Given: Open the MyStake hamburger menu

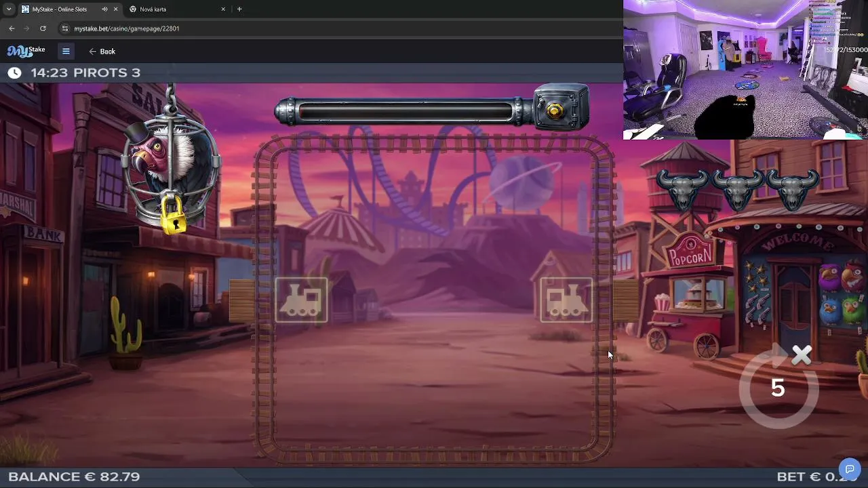Looking at the screenshot, I should pos(66,52).
